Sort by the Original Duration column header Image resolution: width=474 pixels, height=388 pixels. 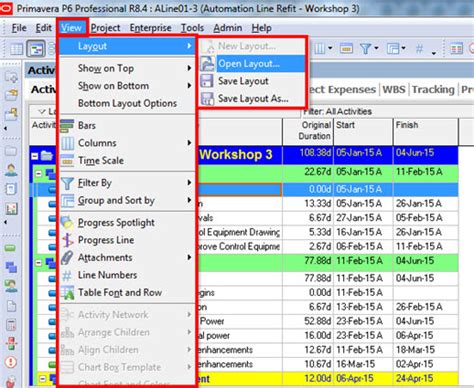308,132
